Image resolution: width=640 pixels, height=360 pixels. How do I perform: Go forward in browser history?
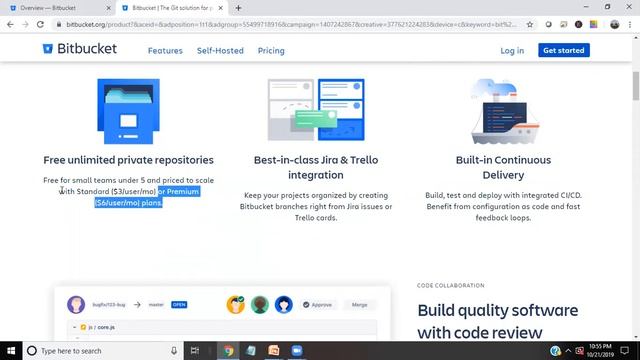pos(25,24)
